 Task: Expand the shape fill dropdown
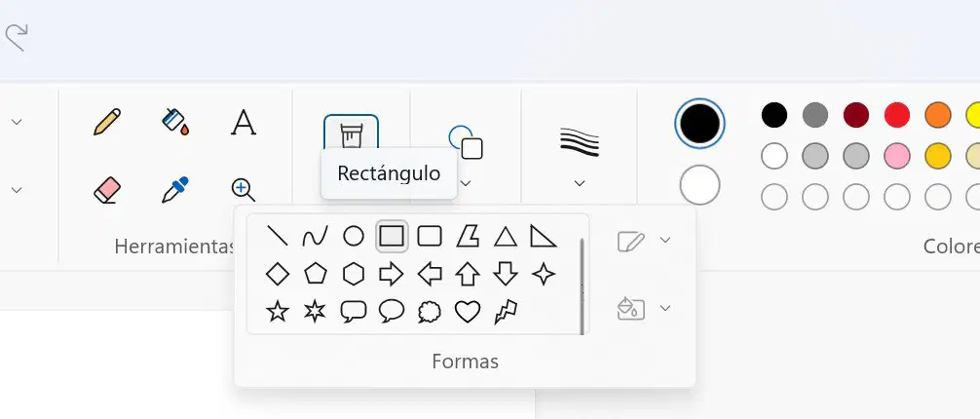pos(665,308)
